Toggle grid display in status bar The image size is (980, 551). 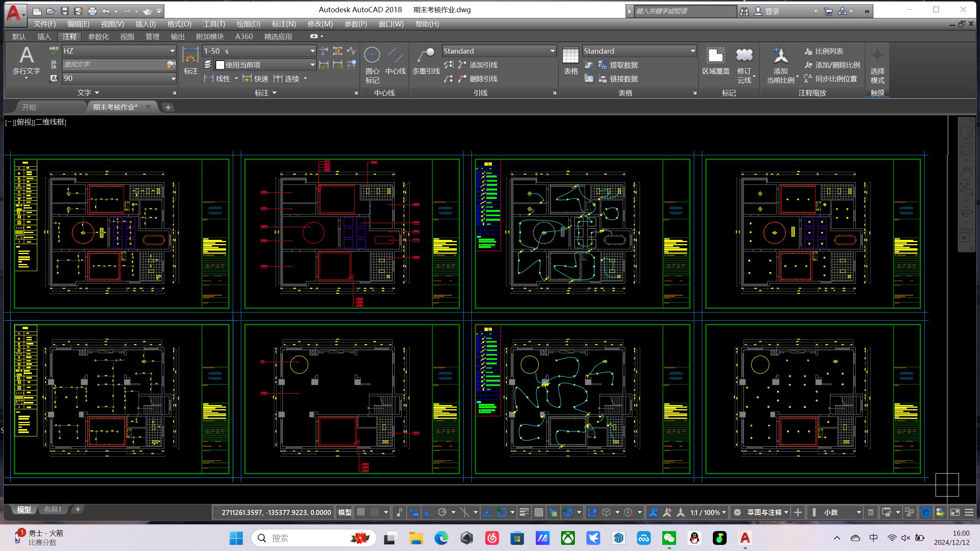361,512
